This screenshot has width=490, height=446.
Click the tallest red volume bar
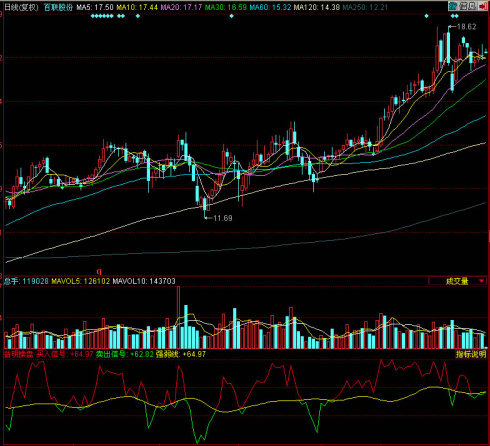178,317
